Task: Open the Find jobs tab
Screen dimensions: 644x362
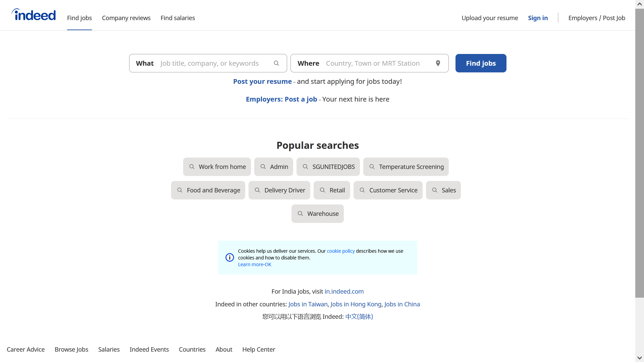Action: (79, 18)
